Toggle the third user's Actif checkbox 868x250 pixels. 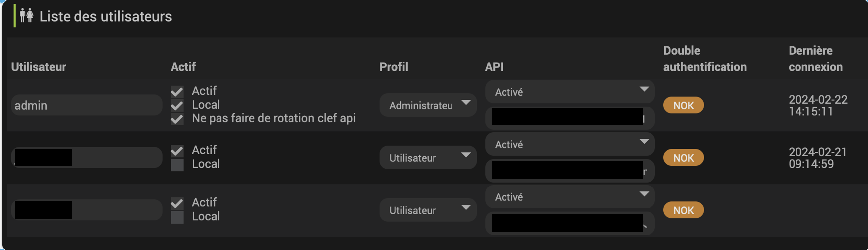(177, 203)
